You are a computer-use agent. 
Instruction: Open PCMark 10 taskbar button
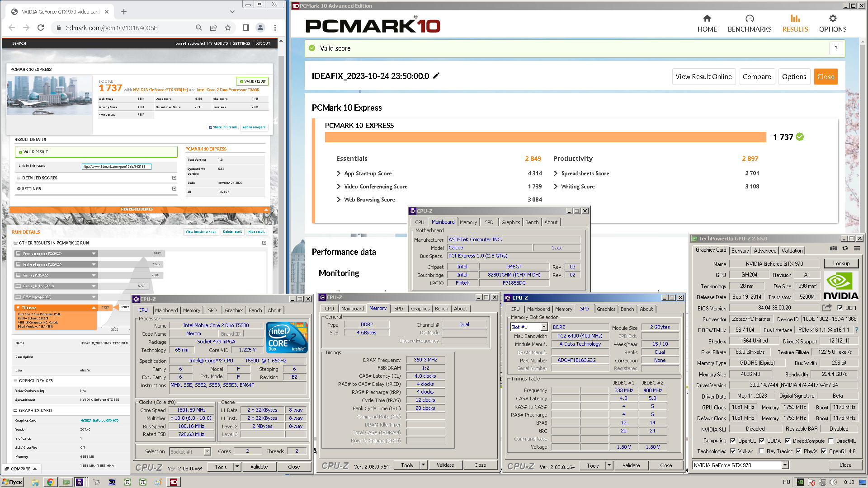coord(174,482)
